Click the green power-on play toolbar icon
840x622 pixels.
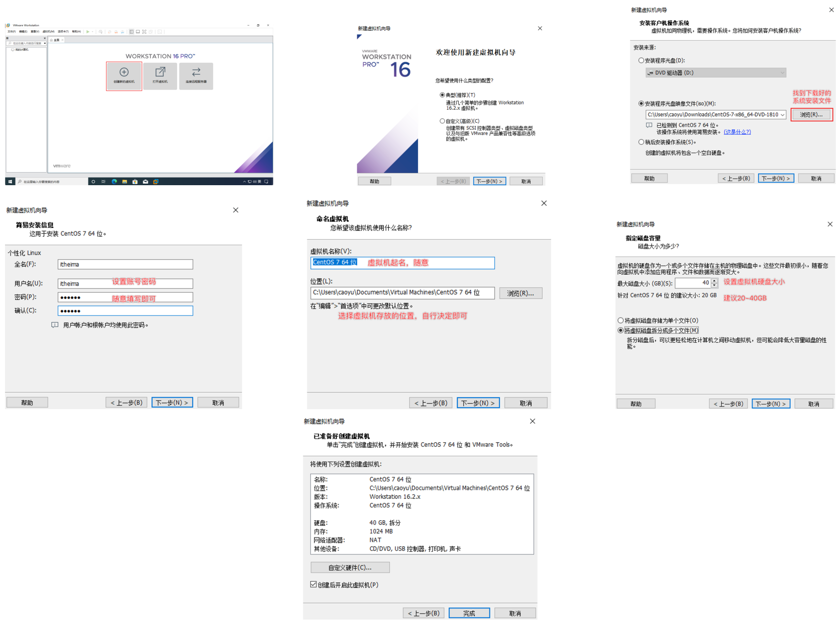click(88, 32)
